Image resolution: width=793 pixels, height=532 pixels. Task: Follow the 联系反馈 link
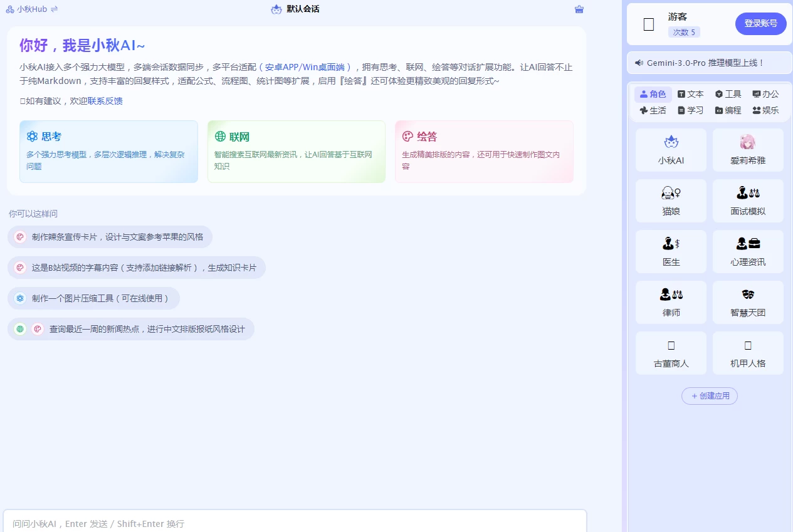click(105, 101)
